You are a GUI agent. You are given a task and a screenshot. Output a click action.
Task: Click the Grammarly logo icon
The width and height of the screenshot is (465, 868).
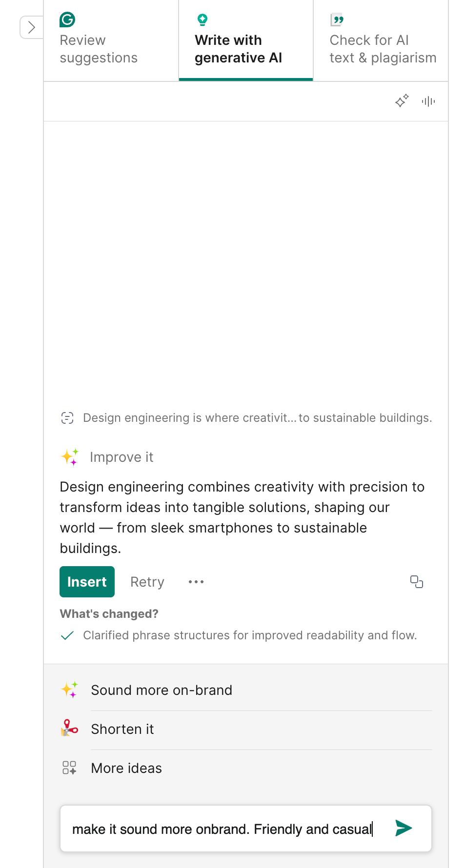click(x=67, y=20)
